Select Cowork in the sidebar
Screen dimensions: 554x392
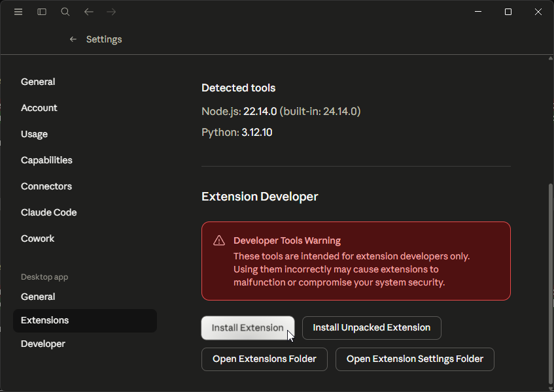coord(37,238)
